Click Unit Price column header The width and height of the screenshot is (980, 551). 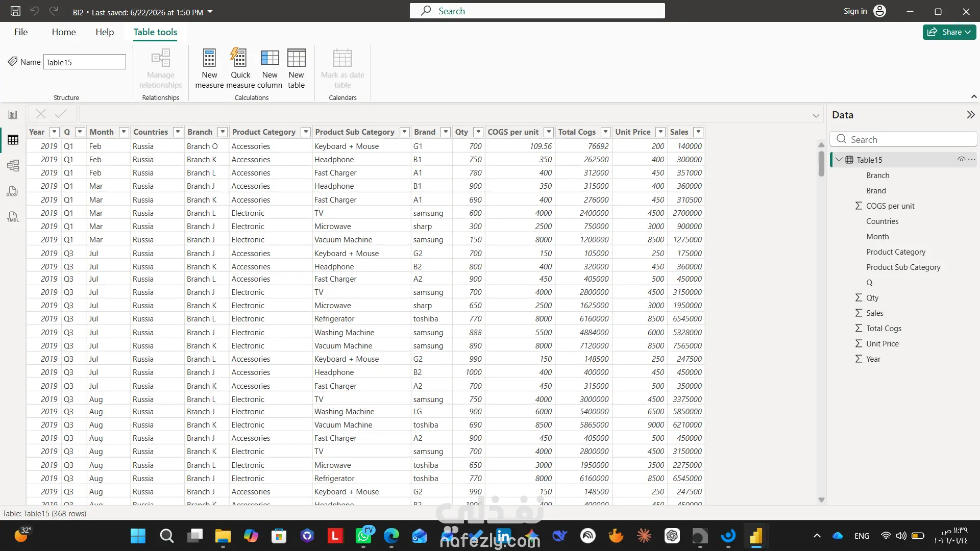pyautogui.click(x=632, y=132)
